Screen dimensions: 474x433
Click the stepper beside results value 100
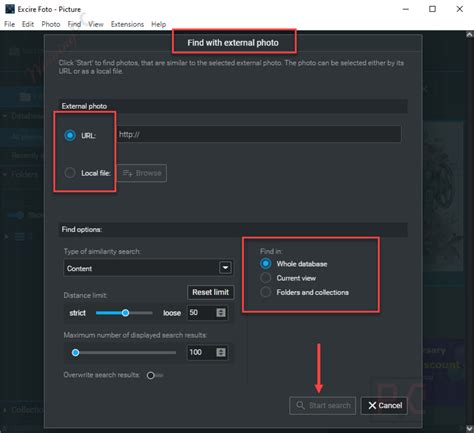click(221, 352)
